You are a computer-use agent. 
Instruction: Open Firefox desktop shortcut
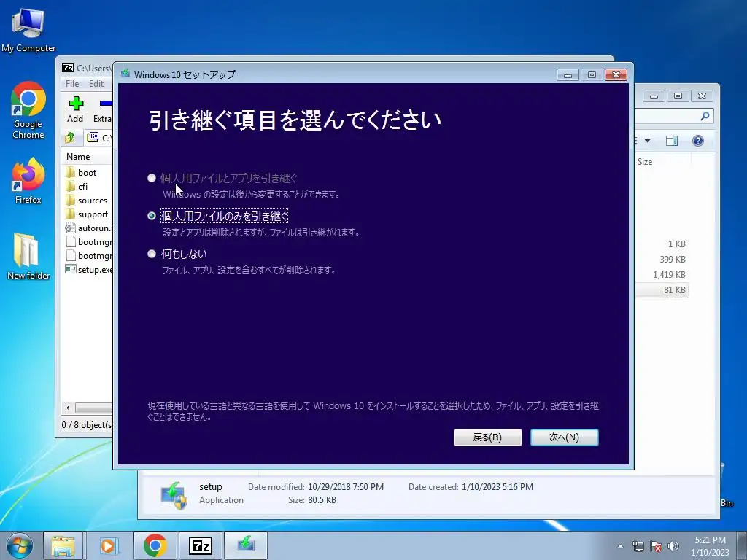28,182
